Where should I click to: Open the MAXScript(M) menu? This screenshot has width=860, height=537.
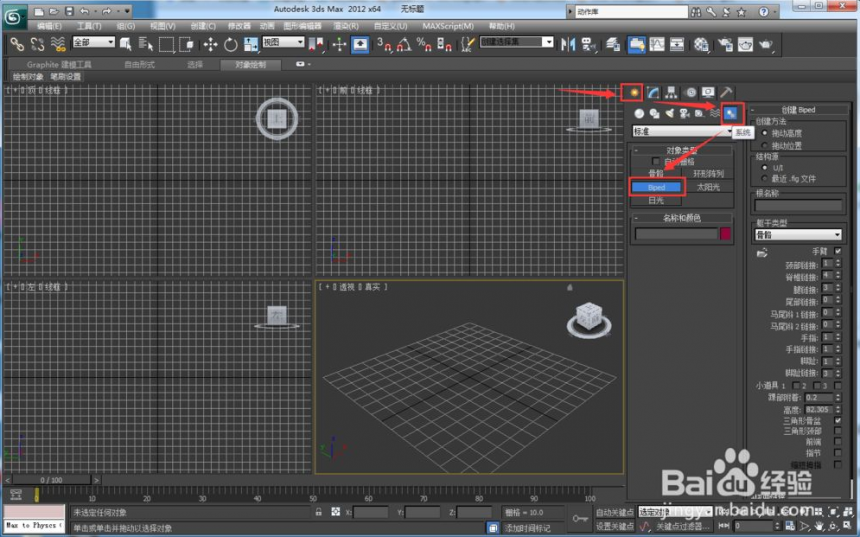tap(448, 26)
